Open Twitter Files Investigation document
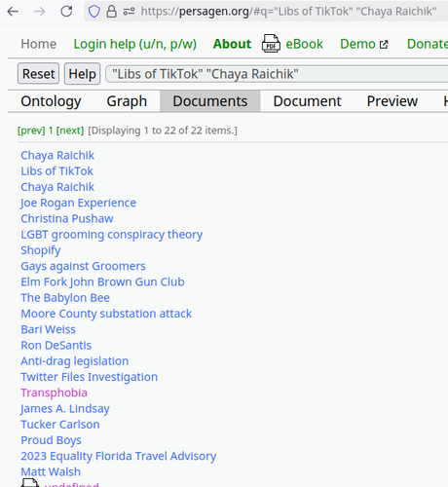The height and width of the screenshot is (487, 448). [90, 377]
